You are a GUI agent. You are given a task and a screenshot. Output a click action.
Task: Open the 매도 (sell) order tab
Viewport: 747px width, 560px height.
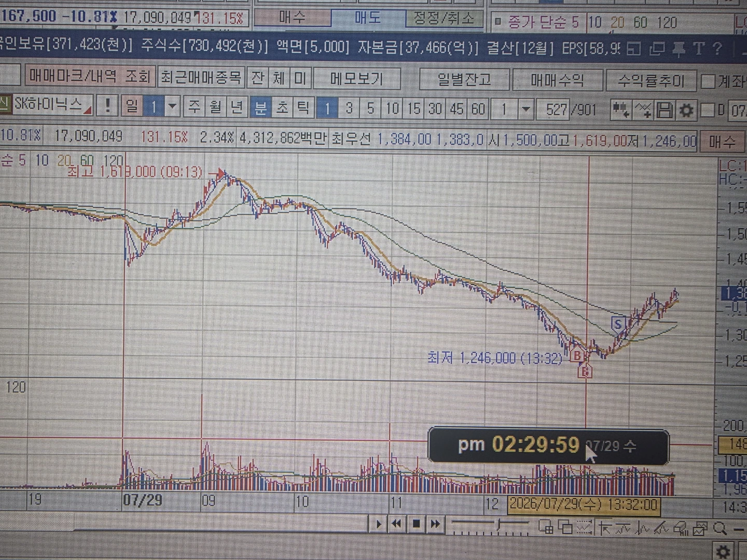coord(368,19)
